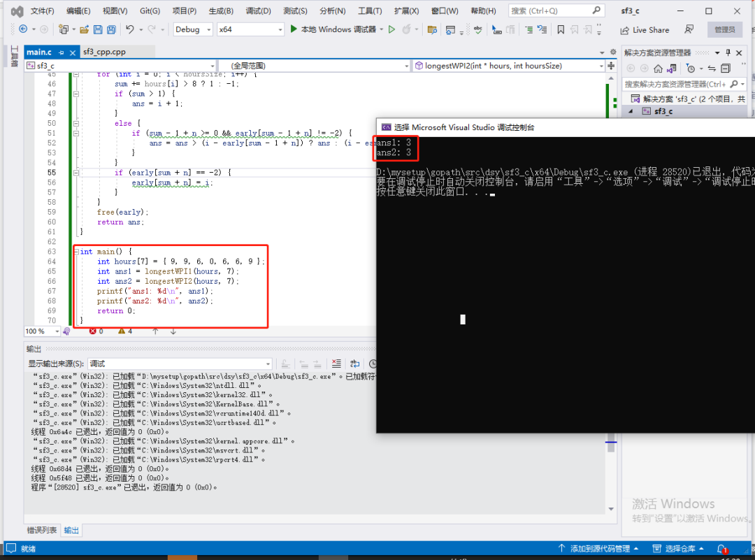Toggle auto-hide pin on Solution Explorer

(728, 52)
